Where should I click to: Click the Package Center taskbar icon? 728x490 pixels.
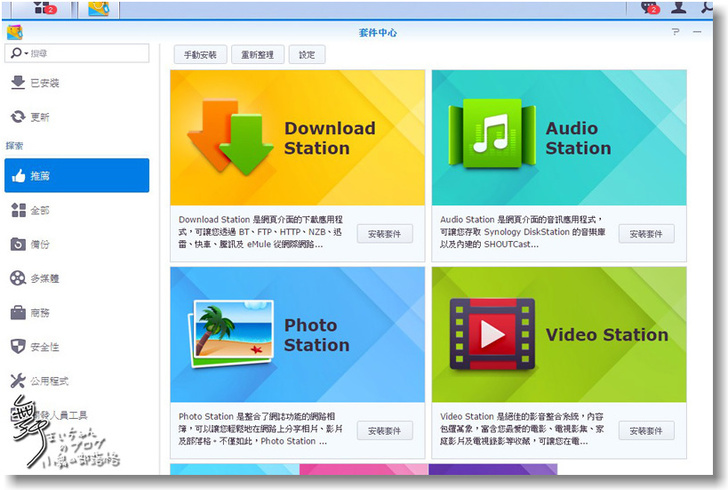pos(98,9)
